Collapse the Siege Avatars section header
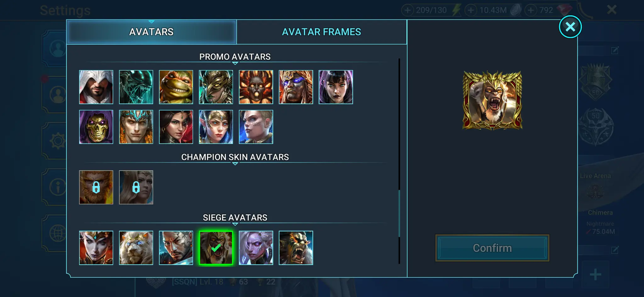This screenshot has width=644, height=297. [x=235, y=218]
